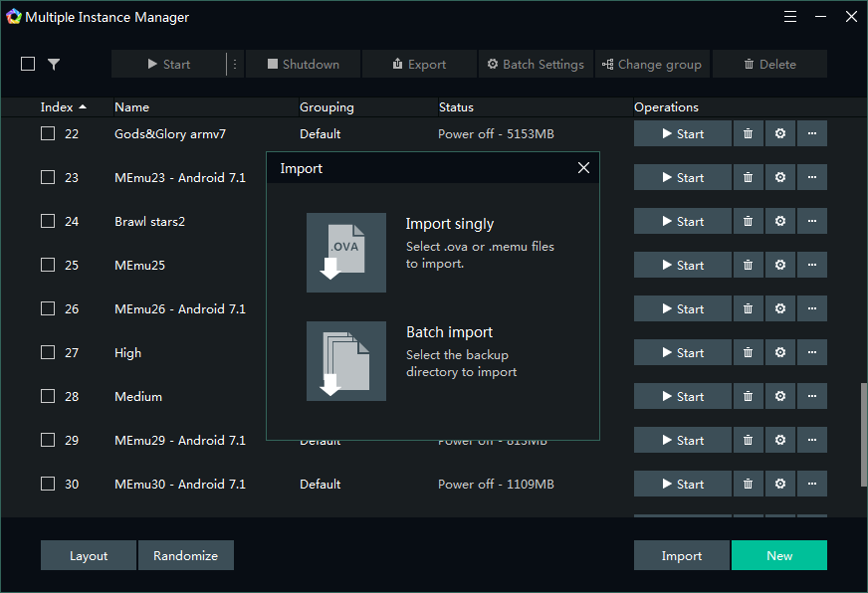The width and height of the screenshot is (868, 593).
Task: Delete Gods&Glory armv7 using its trash icon
Action: coord(748,134)
